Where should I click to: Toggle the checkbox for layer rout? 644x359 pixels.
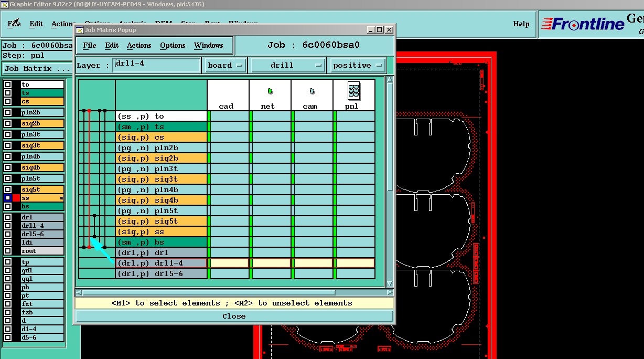[8, 251]
